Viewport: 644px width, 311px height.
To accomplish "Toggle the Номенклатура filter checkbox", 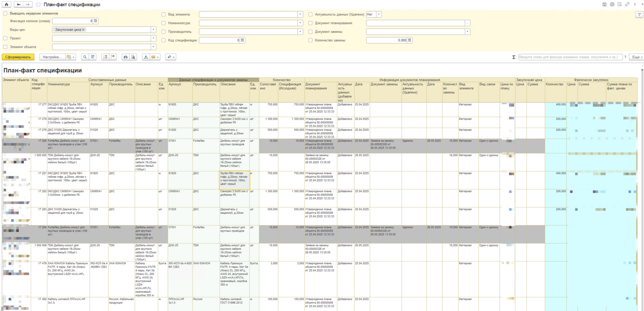I will 164,23.
